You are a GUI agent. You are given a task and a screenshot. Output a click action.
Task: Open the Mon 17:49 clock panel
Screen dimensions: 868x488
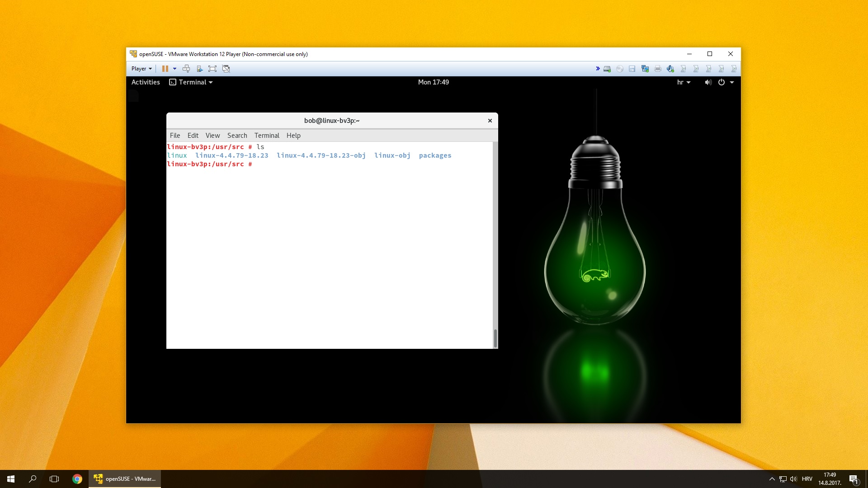[x=433, y=82]
